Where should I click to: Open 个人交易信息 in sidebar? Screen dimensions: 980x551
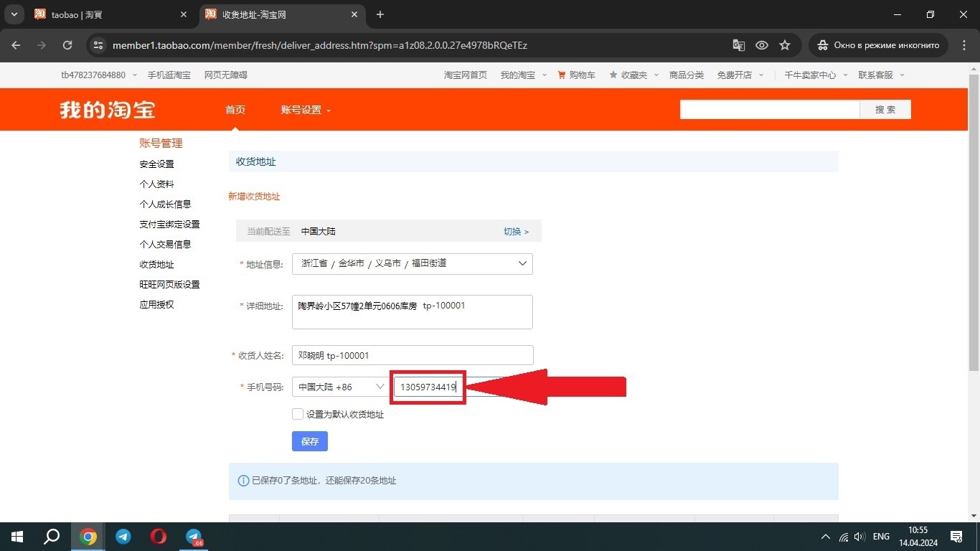[165, 245]
